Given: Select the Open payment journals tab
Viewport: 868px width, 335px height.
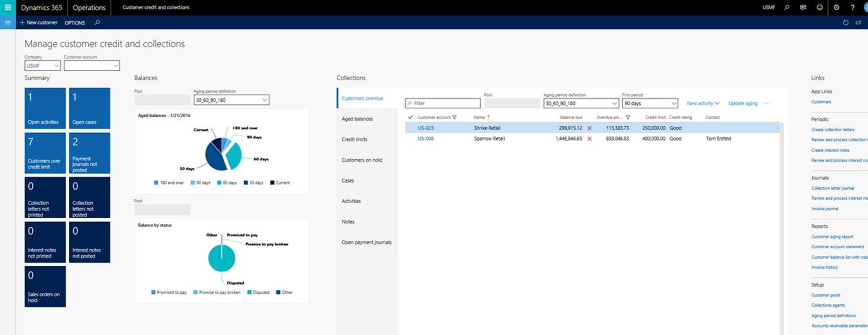Looking at the screenshot, I should 367,242.
